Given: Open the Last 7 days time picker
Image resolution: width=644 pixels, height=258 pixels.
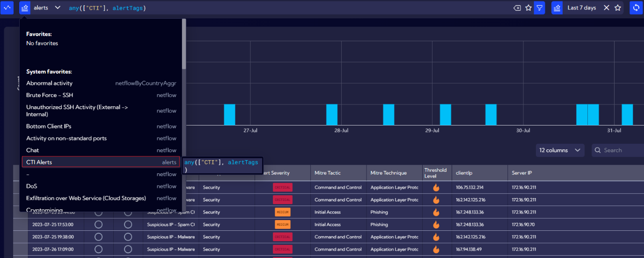Looking at the screenshot, I should pos(582,8).
